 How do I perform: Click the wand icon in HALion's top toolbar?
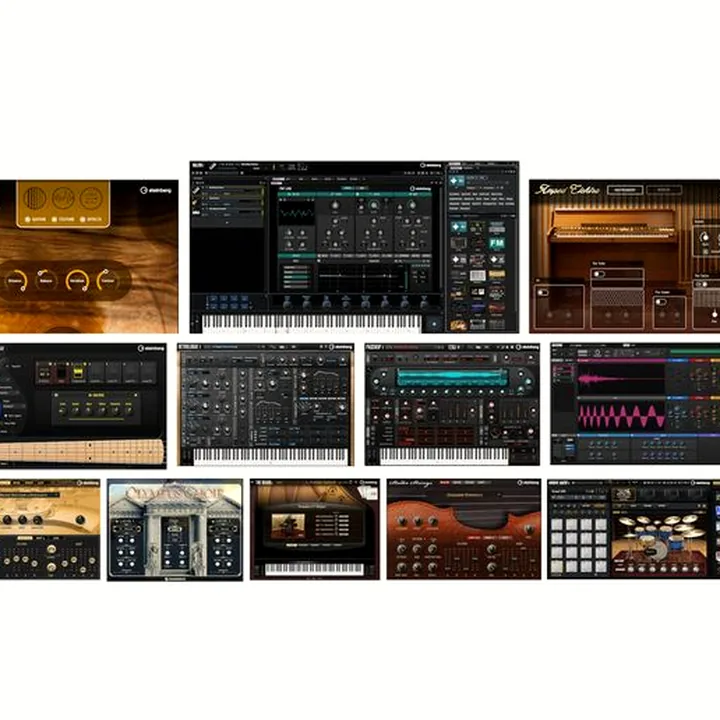pyautogui.click(x=213, y=166)
